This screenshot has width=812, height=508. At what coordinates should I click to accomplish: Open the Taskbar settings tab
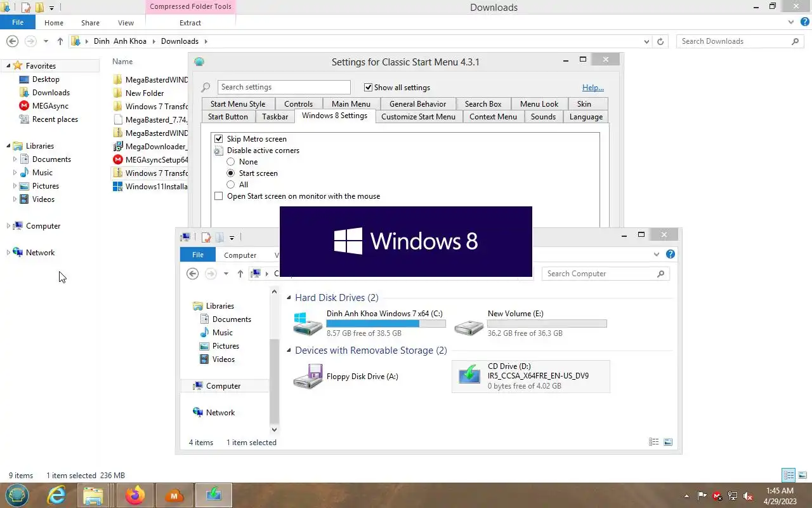coord(275,117)
